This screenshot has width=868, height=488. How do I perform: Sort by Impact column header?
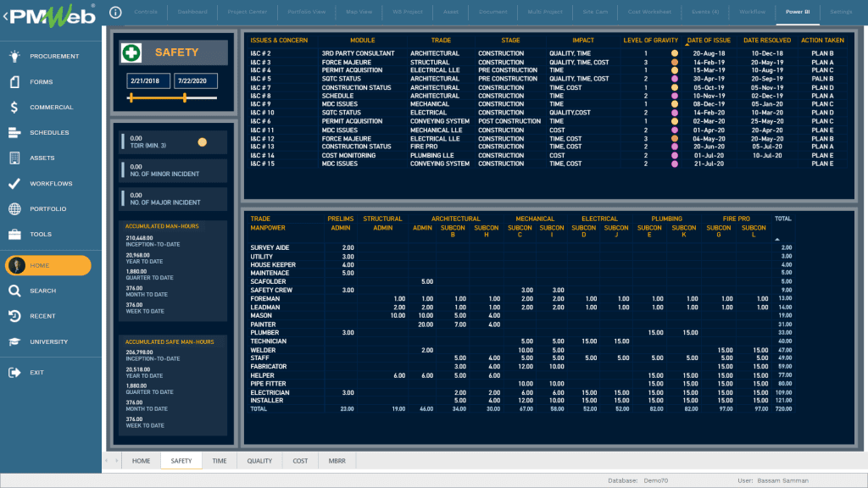point(583,41)
